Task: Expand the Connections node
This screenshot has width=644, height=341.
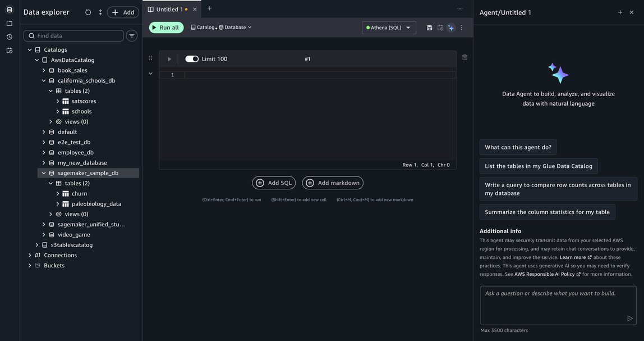Action: [x=30, y=256]
